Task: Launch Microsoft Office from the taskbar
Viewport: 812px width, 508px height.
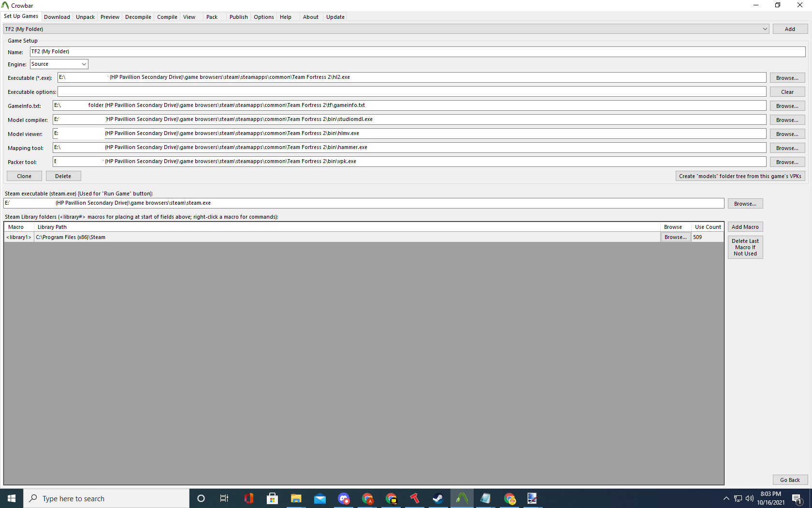Action: (249, 498)
